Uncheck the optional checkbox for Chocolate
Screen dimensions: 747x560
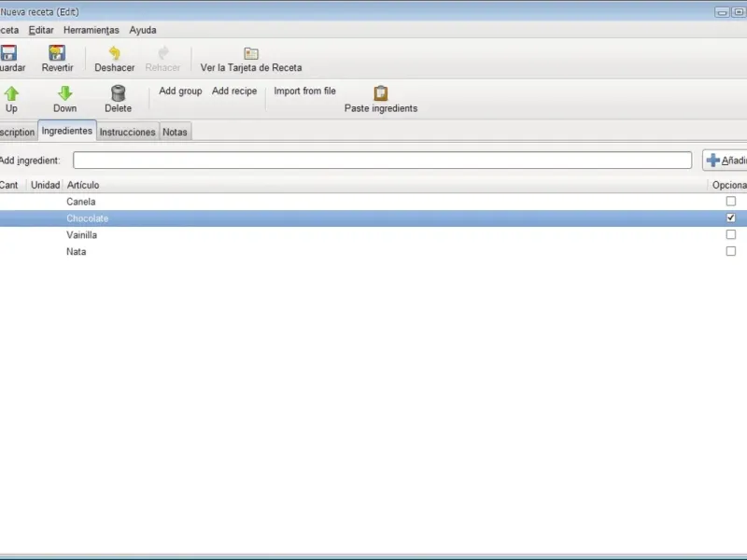click(730, 218)
